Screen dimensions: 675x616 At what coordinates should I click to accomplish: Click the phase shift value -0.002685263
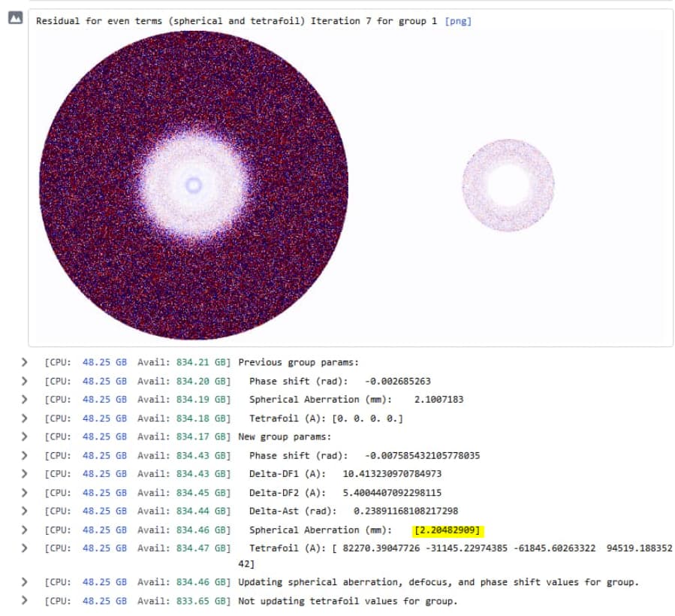pos(397,381)
